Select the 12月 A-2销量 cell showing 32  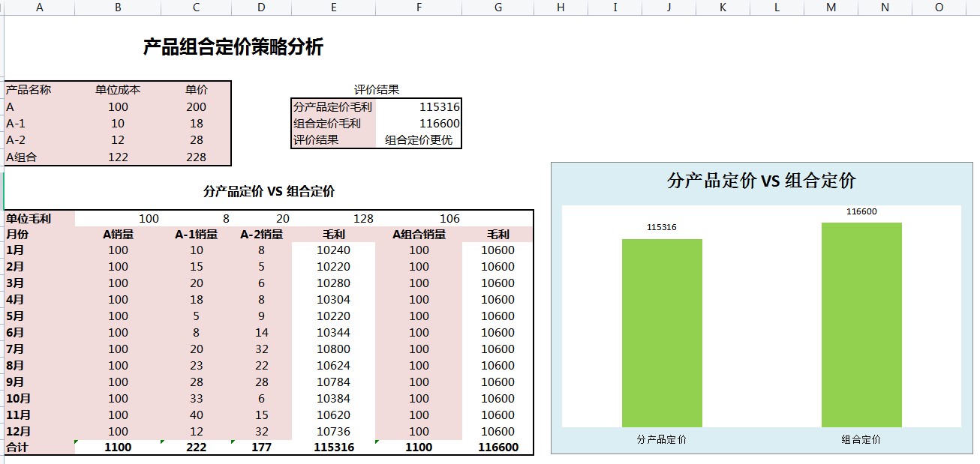click(x=262, y=432)
